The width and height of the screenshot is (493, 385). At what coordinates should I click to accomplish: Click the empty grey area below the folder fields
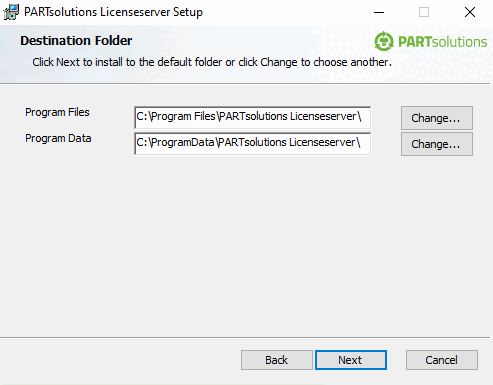coord(246,247)
